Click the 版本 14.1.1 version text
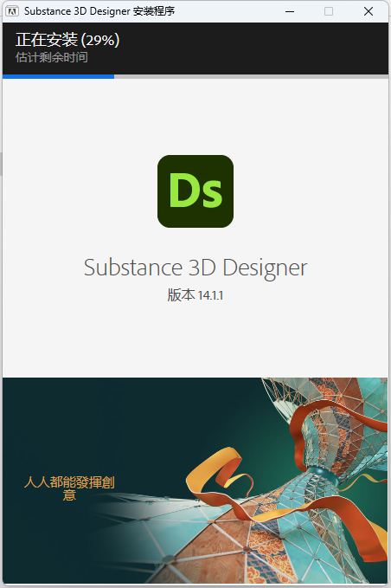This screenshot has width=391, height=588. point(195,295)
